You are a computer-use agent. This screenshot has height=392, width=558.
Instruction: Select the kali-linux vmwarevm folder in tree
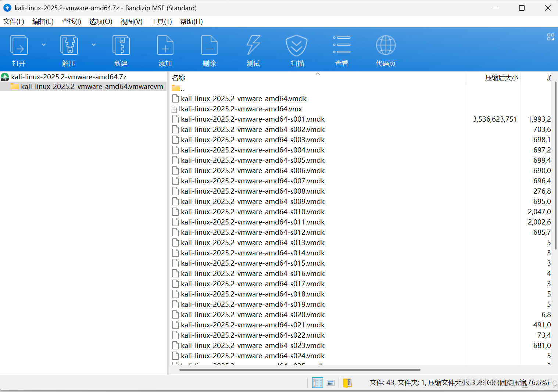tap(92, 86)
